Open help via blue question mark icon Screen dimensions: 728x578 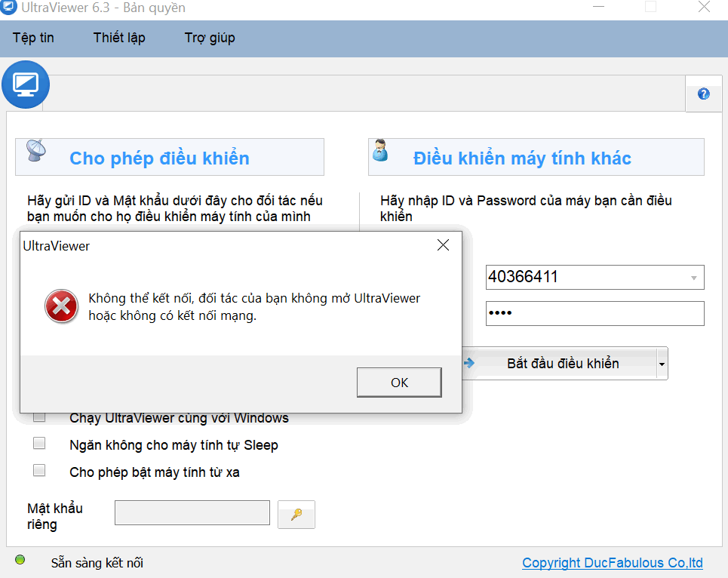pyautogui.click(x=703, y=94)
